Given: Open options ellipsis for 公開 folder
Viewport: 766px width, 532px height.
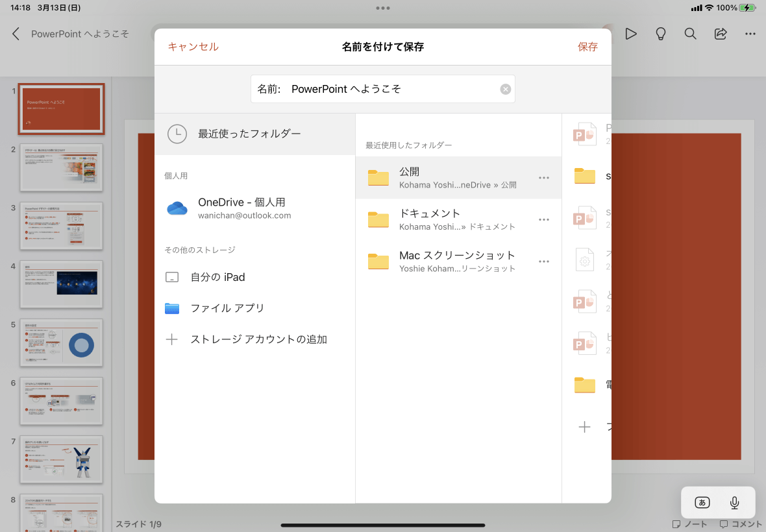Looking at the screenshot, I should coord(544,178).
